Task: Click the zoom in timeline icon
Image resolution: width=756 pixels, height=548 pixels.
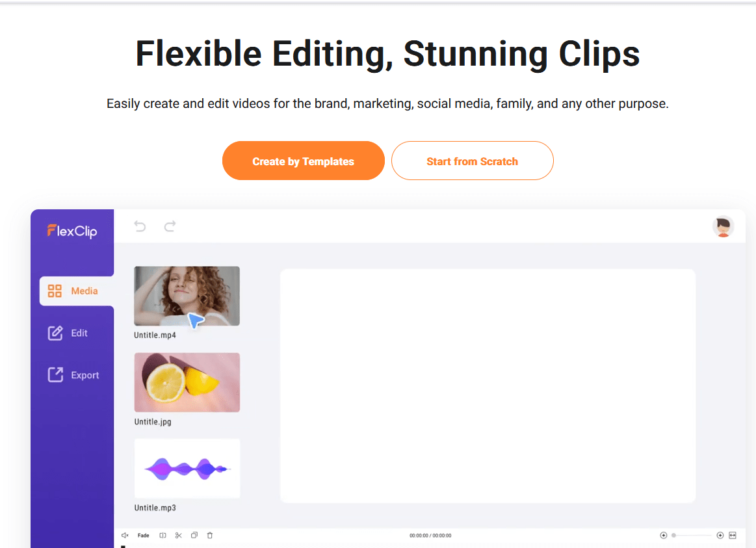Action: coord(720,536)
